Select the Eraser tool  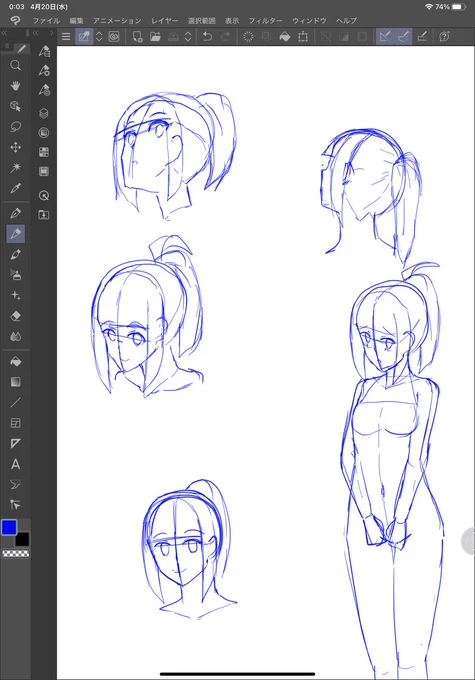[x=15, y=316]
